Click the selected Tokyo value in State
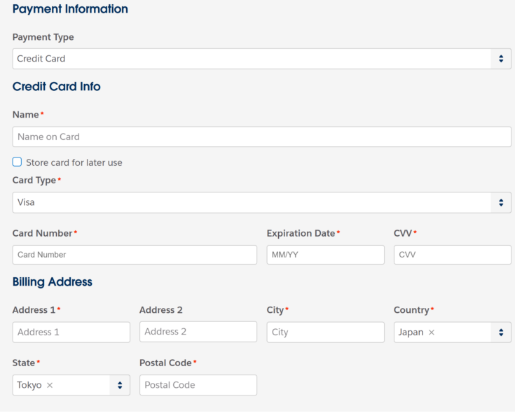Image resolution: width=515 pixels, height=420 pixels. [29, 385]
